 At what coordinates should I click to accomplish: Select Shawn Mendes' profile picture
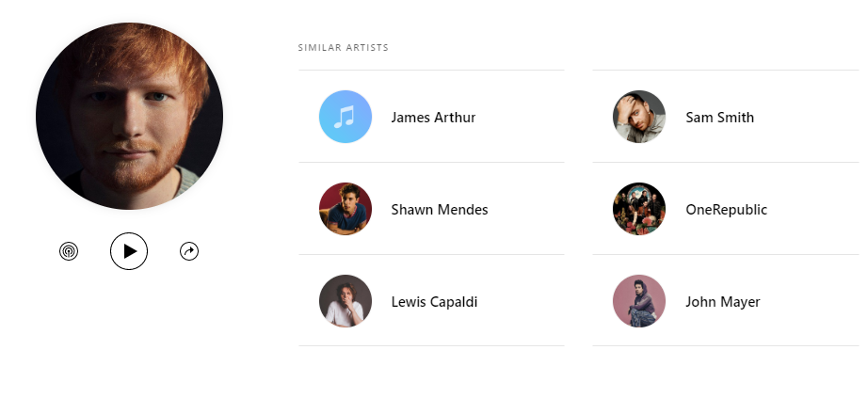tap(346, 209)
